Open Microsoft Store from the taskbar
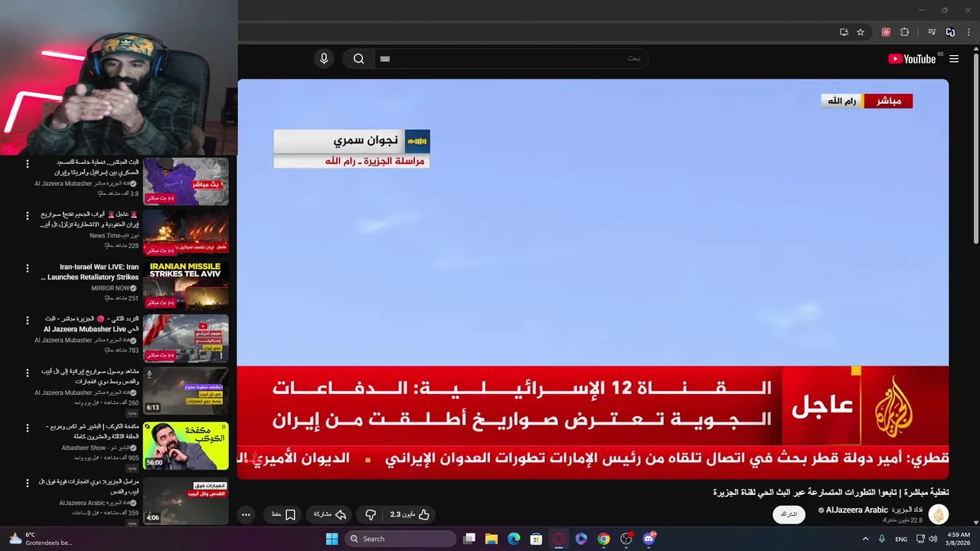 click(x=536, y=539)
